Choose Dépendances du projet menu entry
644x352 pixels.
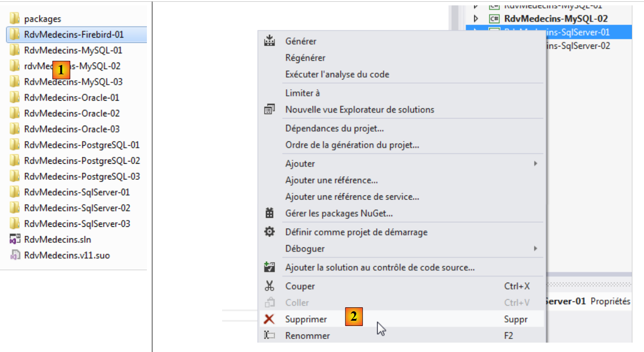tap(335, 128)
